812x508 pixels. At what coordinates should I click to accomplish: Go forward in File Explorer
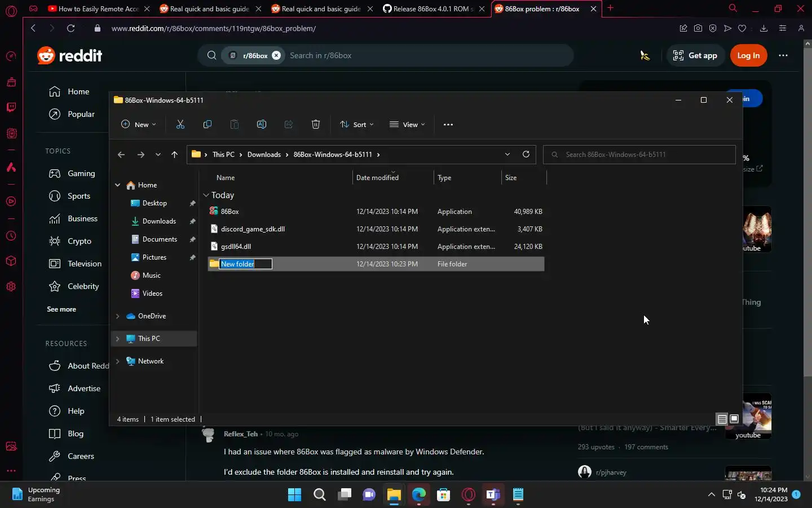point(141,155)
